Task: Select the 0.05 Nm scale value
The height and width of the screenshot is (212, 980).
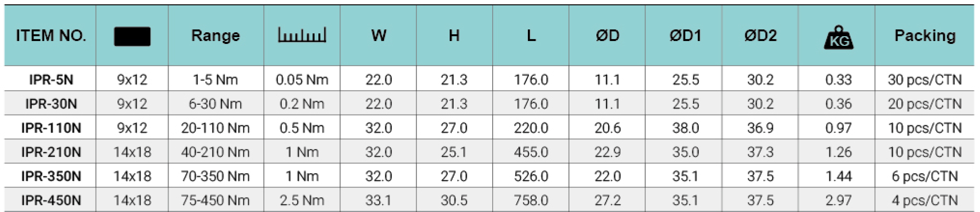Action: tap(302, 80)
